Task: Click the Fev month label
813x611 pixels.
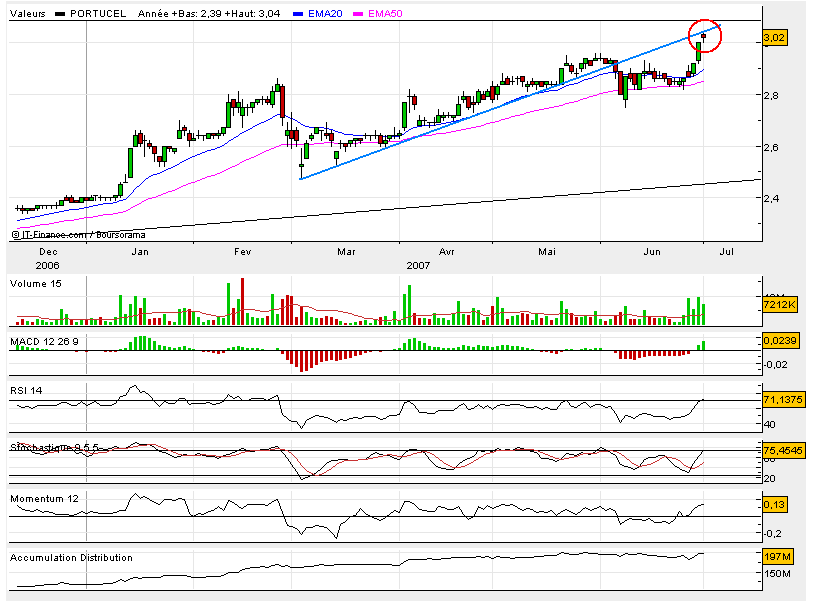Action: click(242, 252)
